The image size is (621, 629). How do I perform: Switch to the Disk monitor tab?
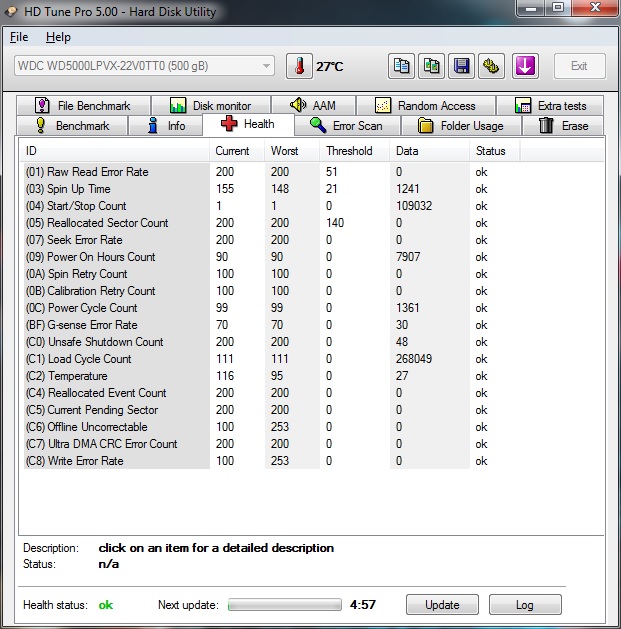(x=210, y=105)
